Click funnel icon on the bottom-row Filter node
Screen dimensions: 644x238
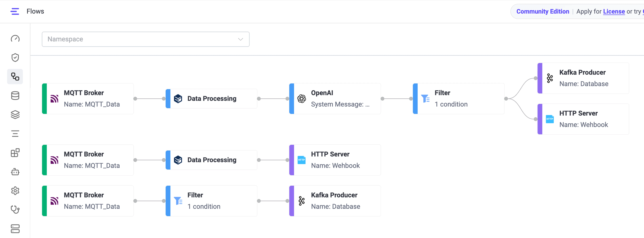click(178, 201)
